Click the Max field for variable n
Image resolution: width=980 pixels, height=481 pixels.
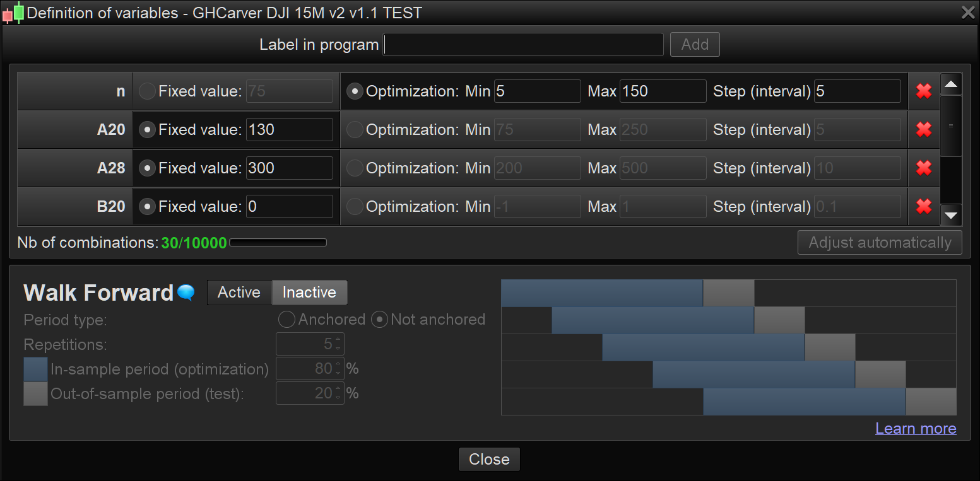pyautogui.click(x=663, y=91)
